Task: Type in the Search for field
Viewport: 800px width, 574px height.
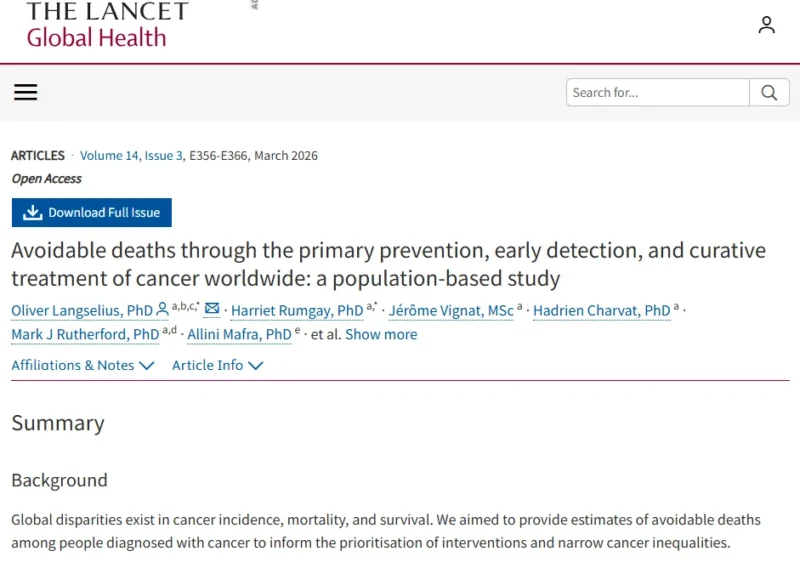Action: click(x=657, y=93)
